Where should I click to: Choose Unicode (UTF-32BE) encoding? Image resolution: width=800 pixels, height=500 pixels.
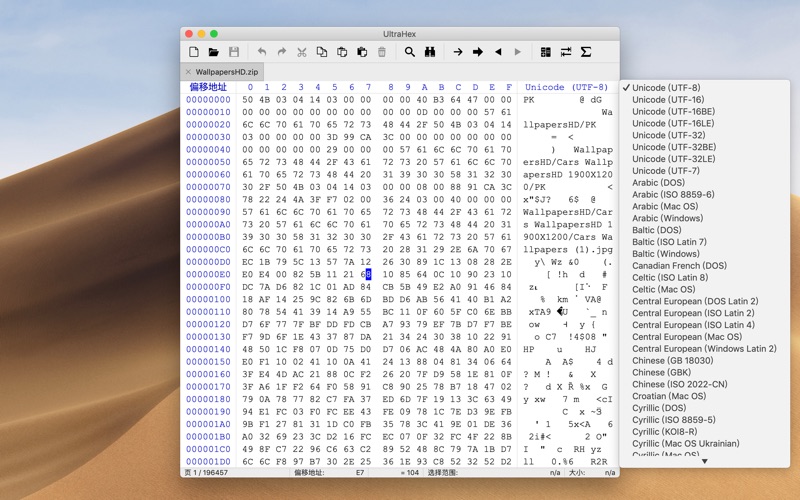[x=674, y=147]
